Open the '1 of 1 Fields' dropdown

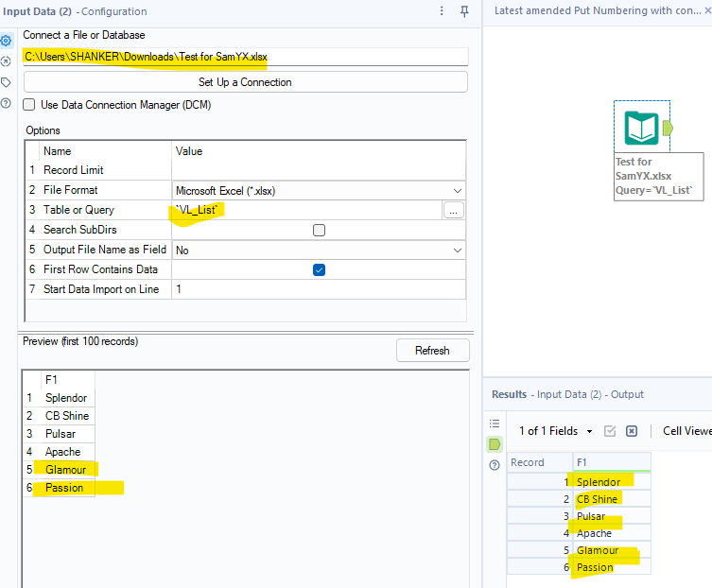pos(556,431)
